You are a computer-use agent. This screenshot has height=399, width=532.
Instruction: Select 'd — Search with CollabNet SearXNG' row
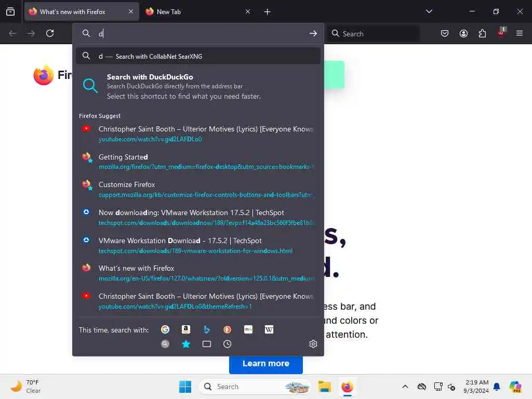[198, 56]
